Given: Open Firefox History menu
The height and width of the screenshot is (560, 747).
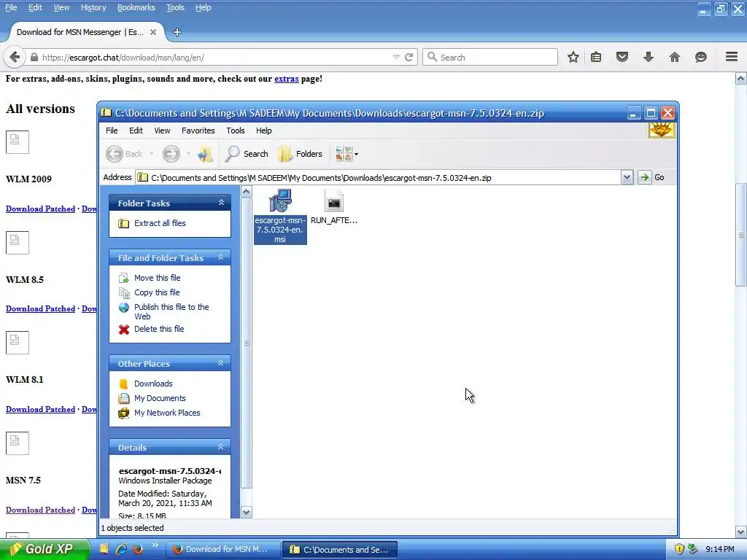Looking at the screenshot, I should pyautogui.click(x=93, y=7).
